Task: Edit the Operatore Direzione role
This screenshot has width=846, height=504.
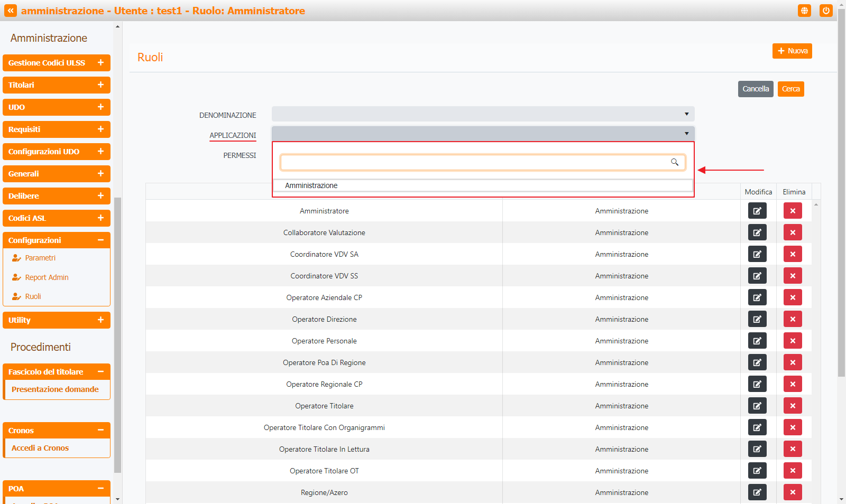Action: click(757, 319)
